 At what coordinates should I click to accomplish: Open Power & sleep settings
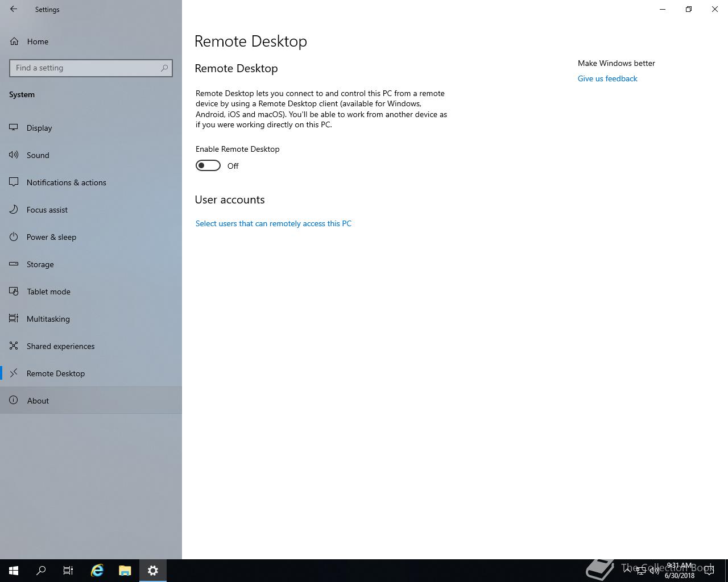pos(91,237)
